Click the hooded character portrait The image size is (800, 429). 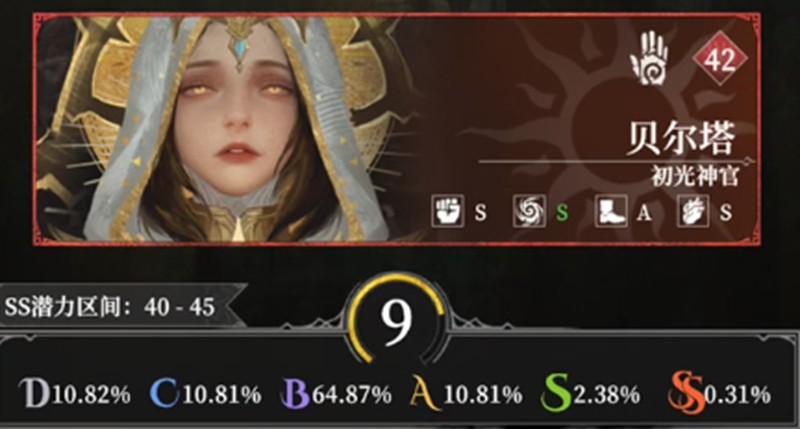coord(224,129)
